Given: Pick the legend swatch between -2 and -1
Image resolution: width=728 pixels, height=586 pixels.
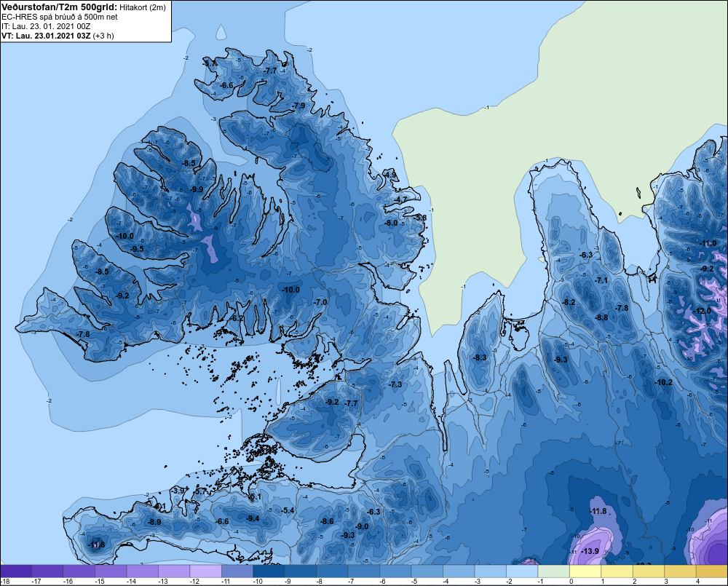Looking at the screenshot, I should [521, 571].
